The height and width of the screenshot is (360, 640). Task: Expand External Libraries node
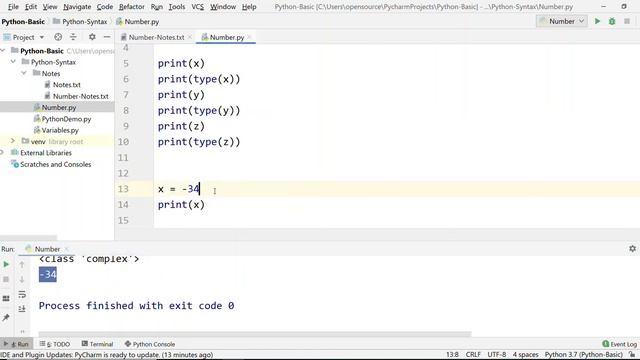click(2, 153)
